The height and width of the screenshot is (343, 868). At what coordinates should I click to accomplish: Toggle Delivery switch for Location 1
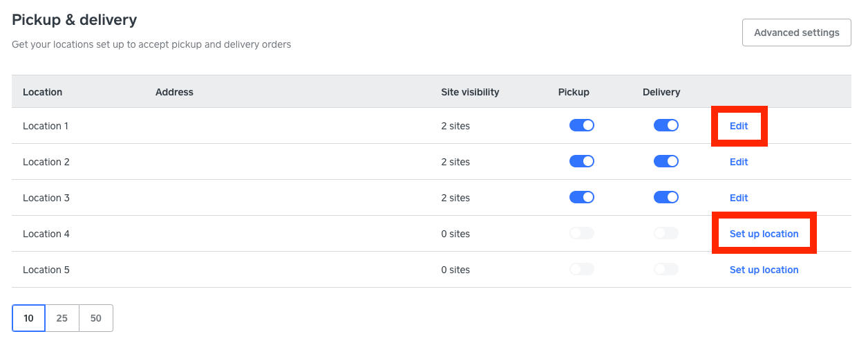coord(666,126)
